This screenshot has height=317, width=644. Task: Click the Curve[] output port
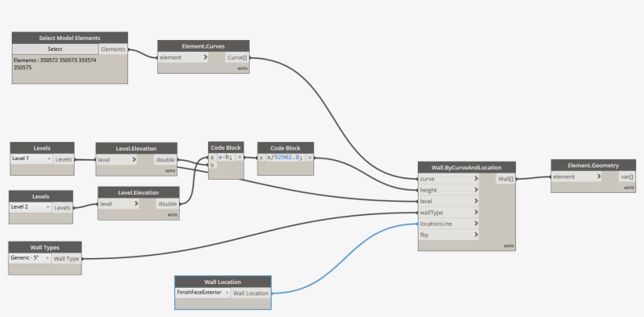pyautogui.click(x=236, y=57)
